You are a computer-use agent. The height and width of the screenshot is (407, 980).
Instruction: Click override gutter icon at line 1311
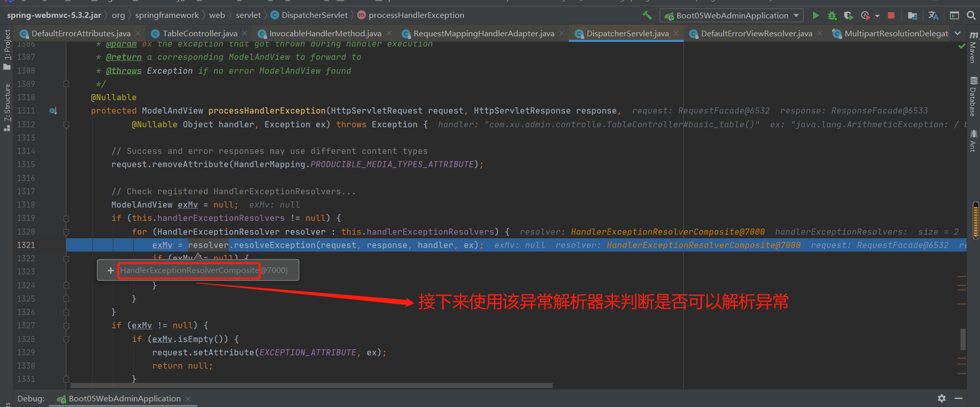[x=53, y=111]
